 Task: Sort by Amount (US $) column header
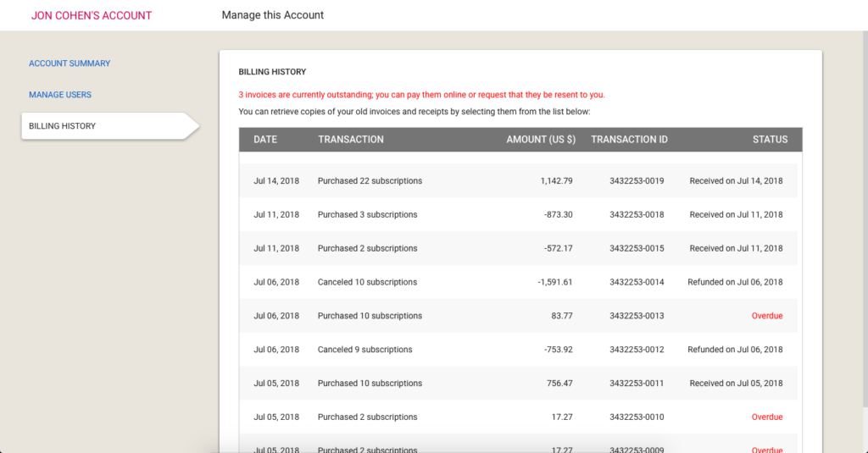coord(541,140)
